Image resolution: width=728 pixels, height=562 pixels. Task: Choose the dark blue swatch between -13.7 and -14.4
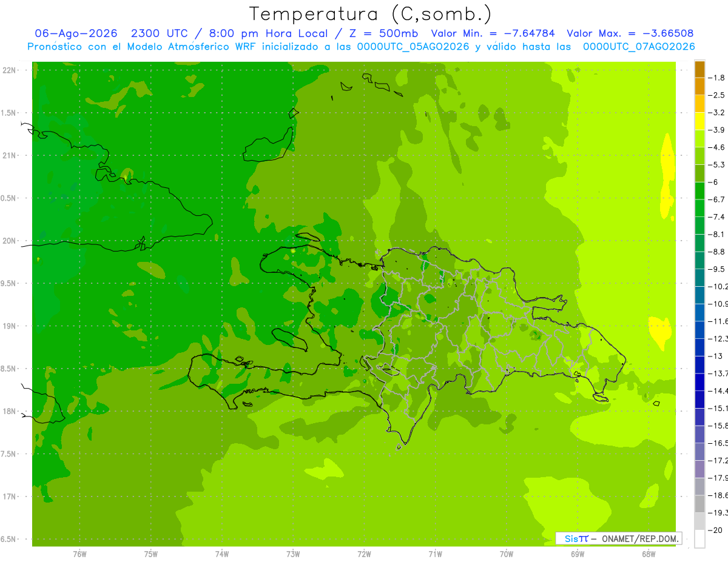click(x=699, y=382)
